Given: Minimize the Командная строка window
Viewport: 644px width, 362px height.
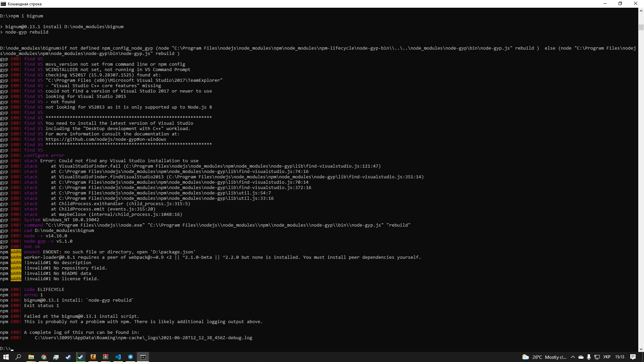Looking at the screenshot, I should pyautogui.click(x=605, y=4).
